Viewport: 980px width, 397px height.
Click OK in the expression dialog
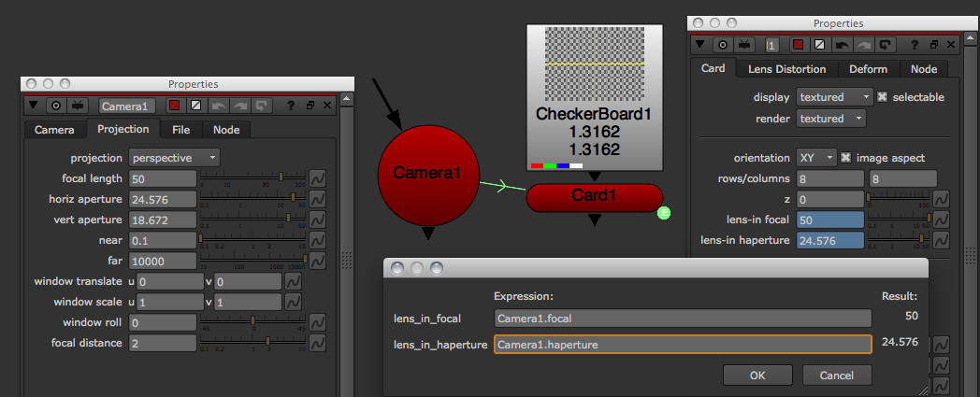(757, 376)
